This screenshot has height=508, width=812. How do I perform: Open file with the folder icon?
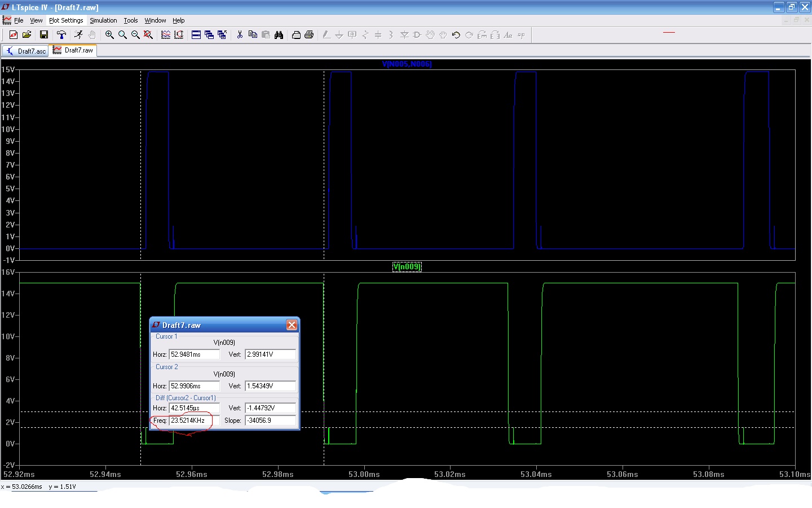point(27,35)
